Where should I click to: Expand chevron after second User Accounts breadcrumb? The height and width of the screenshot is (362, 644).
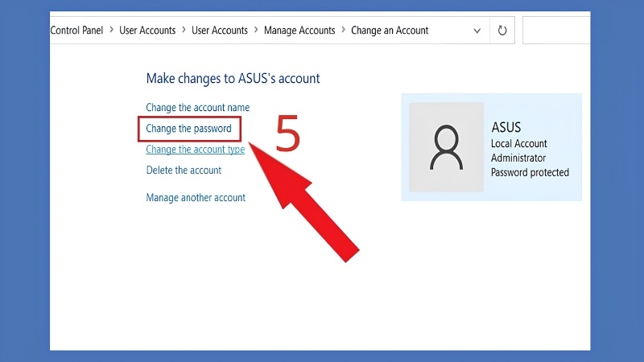coord(256,30)
